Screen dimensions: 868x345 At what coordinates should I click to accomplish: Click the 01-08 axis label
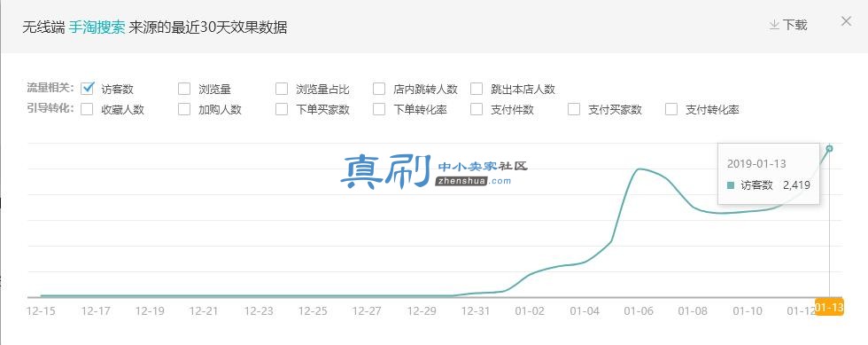693,311
